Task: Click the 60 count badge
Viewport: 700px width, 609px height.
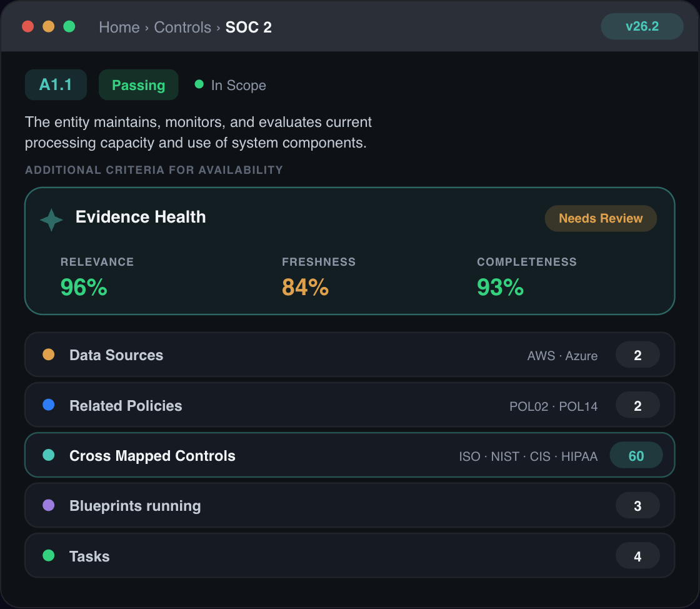Action: coord(636,455)
